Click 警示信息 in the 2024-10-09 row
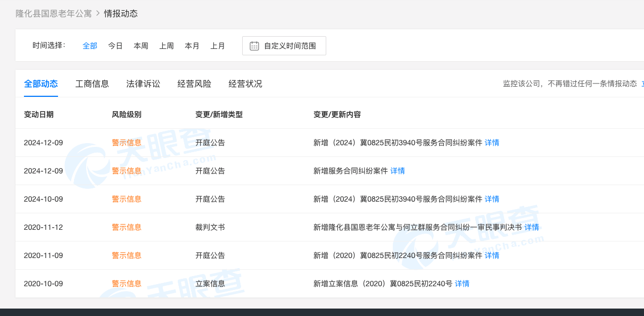Image resolution: width=644 pixels, height=316 pixels. click(127, 199)
